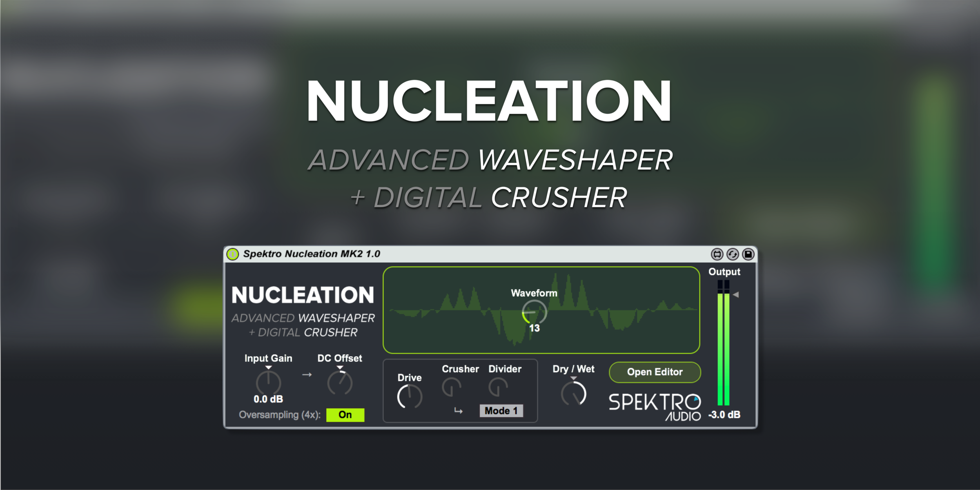Viewport: 980px width, 490px height.
Task: Click the save preset disk icon
Action: tap(748, 254)
